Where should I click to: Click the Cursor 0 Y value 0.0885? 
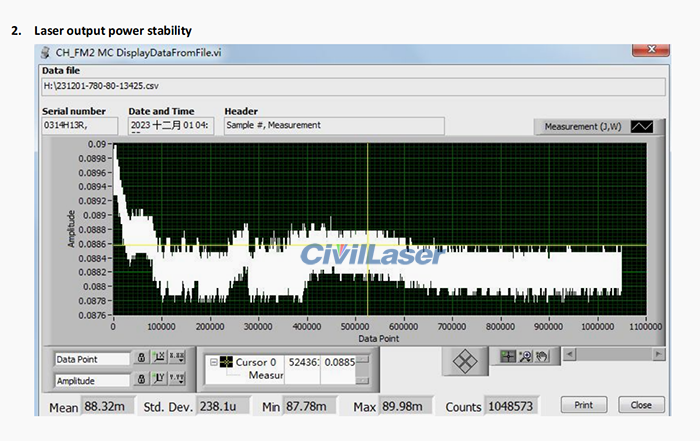(x=339, y=362)
